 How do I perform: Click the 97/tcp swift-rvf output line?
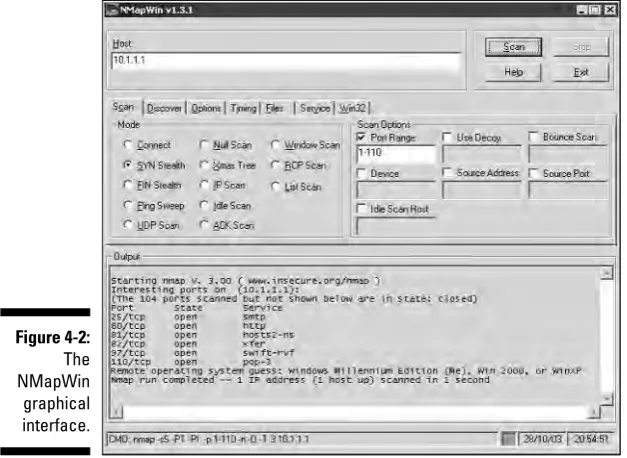pos(202,353)
